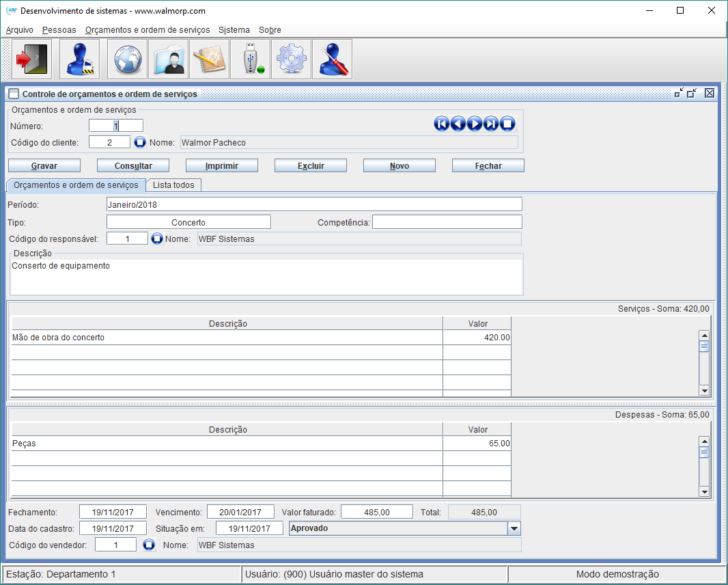Open lookup next to Código do responsável

pyautogui.click(x=157, y=239)
